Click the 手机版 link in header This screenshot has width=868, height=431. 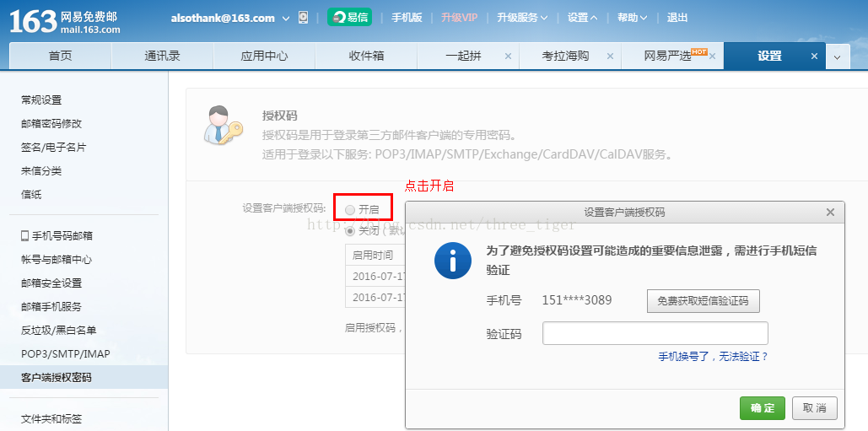pyautogui.click(x=407, y=18)
